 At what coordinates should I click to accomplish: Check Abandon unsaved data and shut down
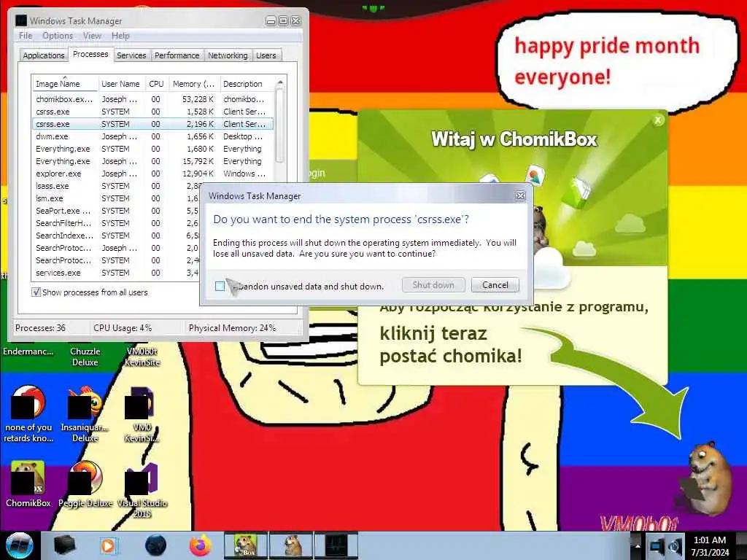click(x=220, y=286)
